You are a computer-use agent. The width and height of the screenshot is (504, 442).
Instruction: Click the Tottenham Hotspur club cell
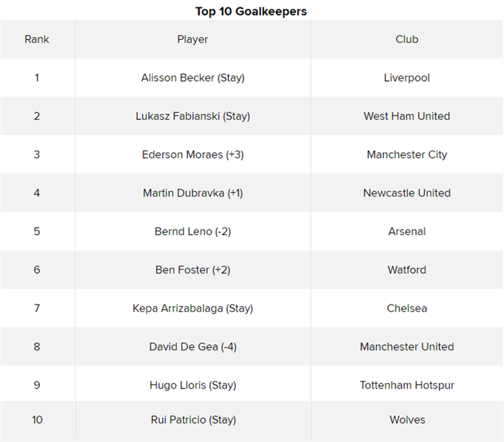(407, 385)
